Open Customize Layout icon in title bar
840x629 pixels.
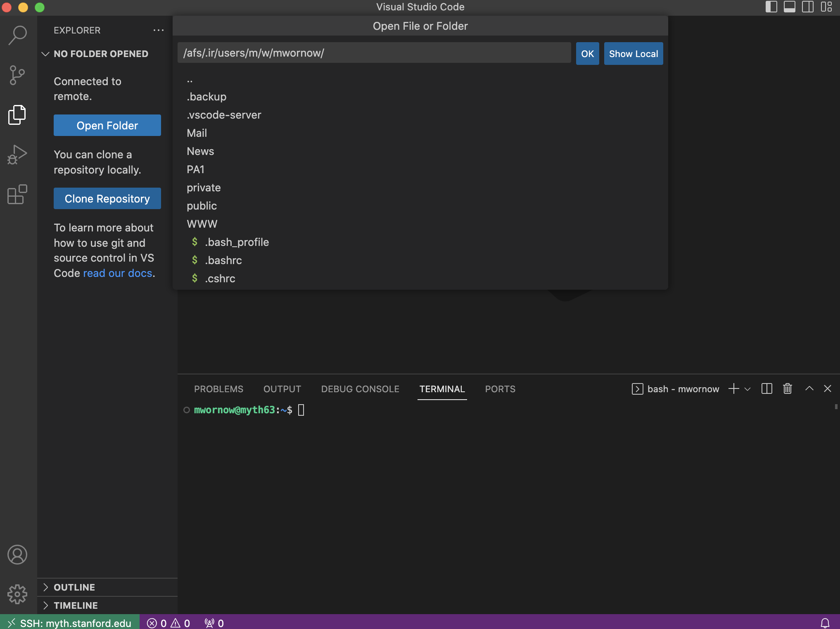[826, 7]
